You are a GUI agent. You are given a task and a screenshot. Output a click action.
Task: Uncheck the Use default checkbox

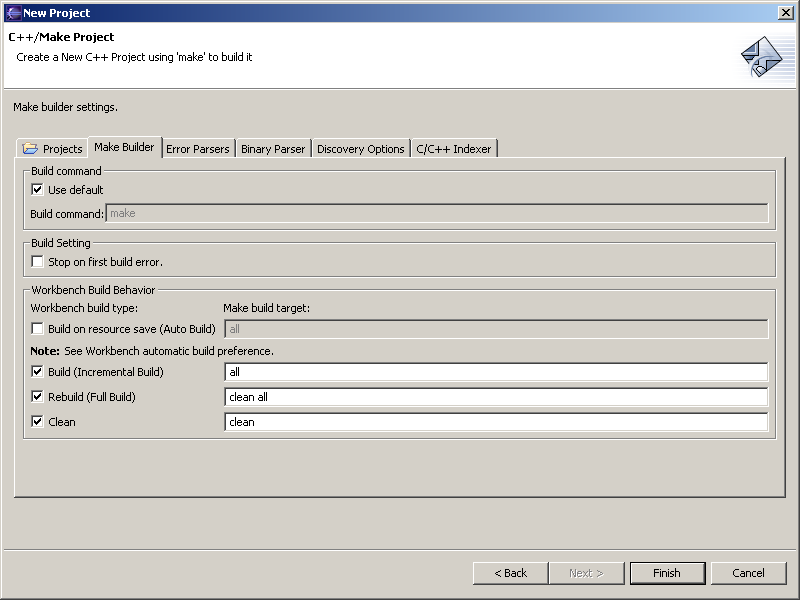pos(38,190)
